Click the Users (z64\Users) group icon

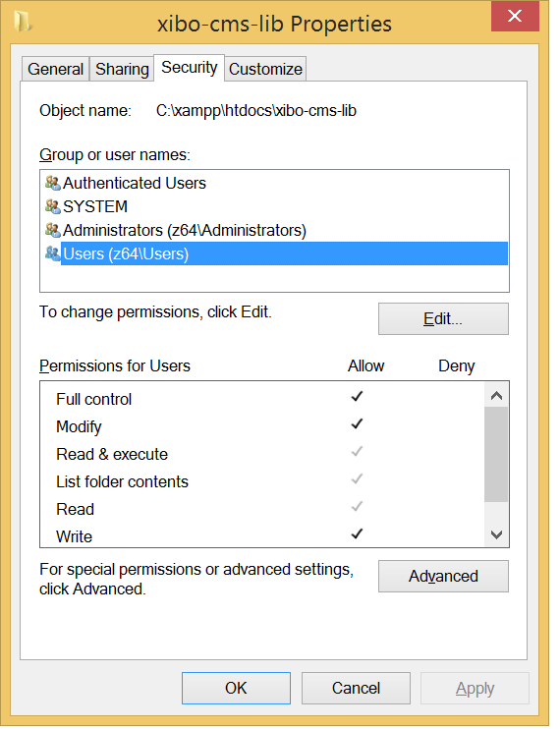click(52, 253)
